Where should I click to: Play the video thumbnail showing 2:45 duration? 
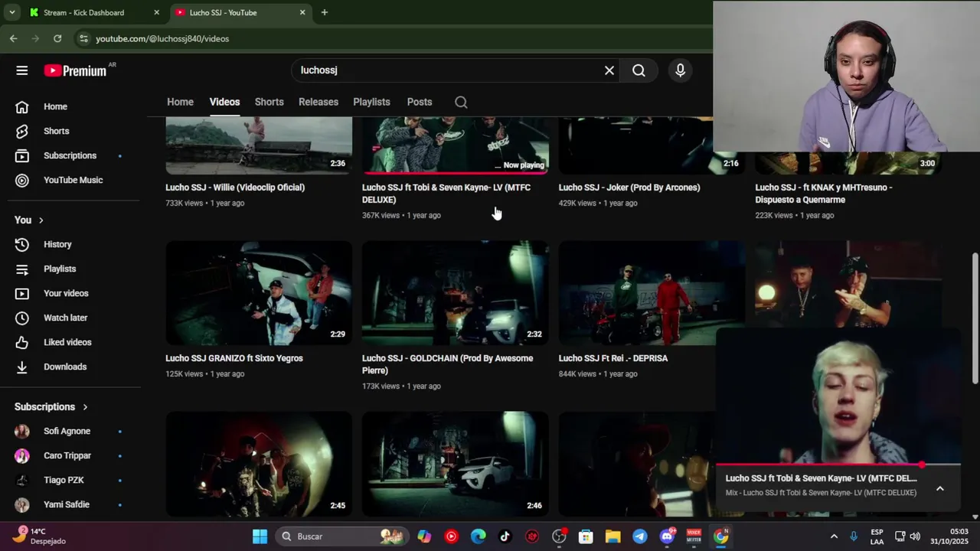point(259,464)
